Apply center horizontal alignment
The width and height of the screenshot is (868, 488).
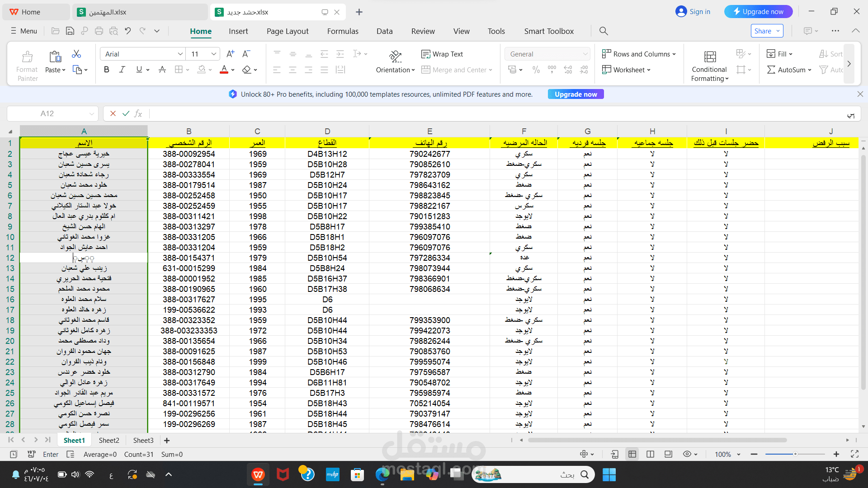[293, 70]
